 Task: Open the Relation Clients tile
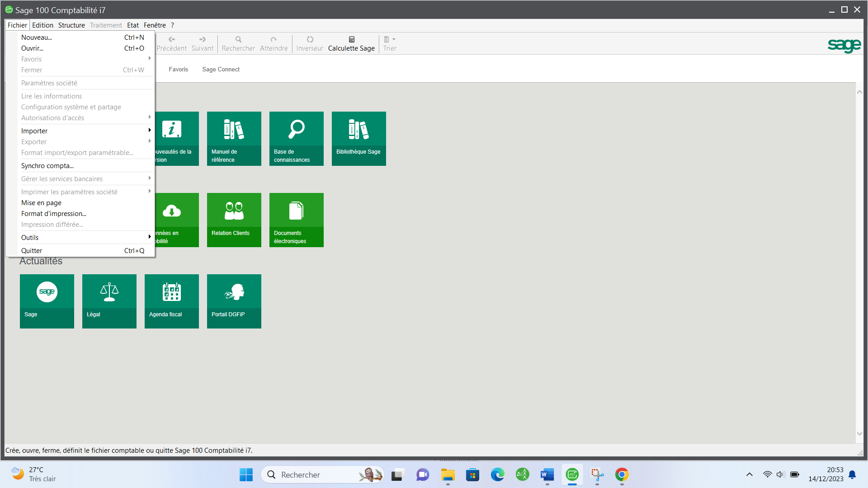[234, 220]
